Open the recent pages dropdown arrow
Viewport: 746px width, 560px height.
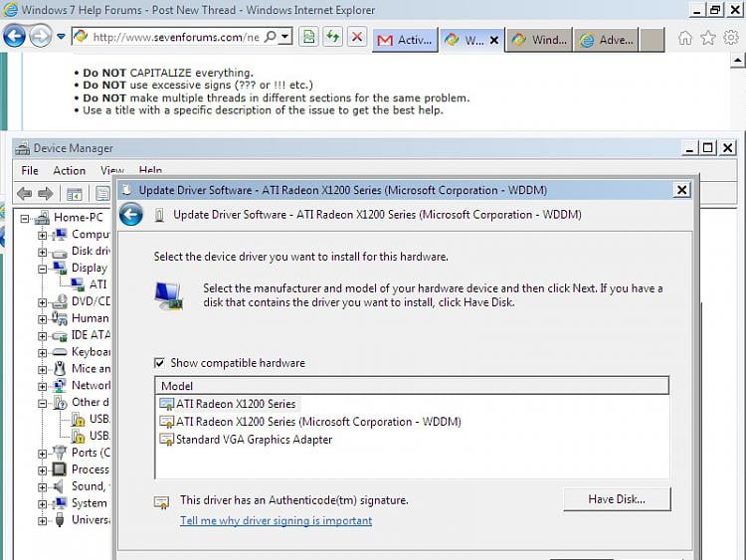pyautogui.click(x=61, y=36)
